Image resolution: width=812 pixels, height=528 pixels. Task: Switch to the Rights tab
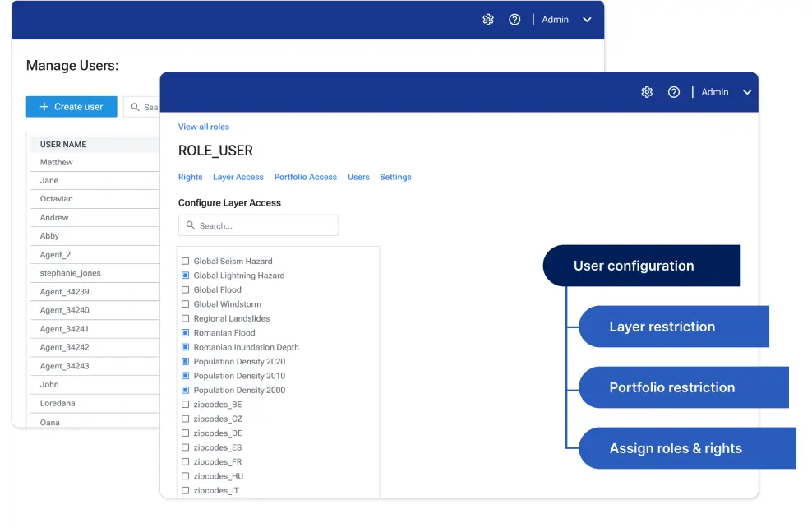[190, 177]
